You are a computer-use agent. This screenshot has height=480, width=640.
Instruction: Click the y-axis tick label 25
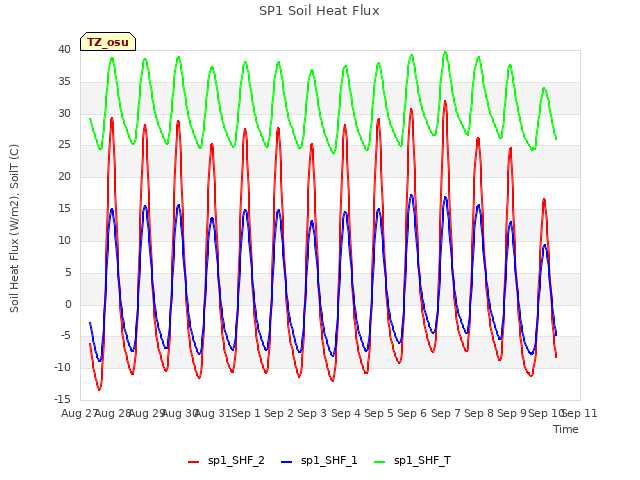[64, 145]
